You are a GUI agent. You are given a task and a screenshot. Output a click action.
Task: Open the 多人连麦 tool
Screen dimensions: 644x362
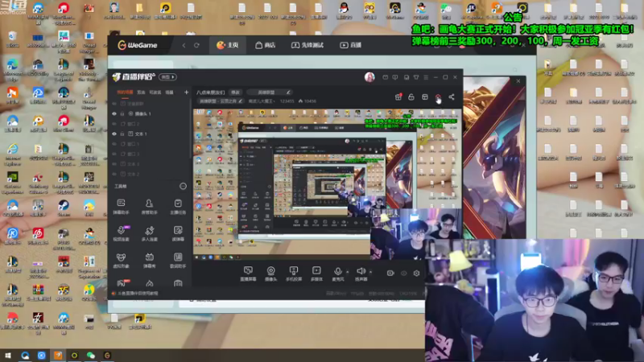click(150, 233)
